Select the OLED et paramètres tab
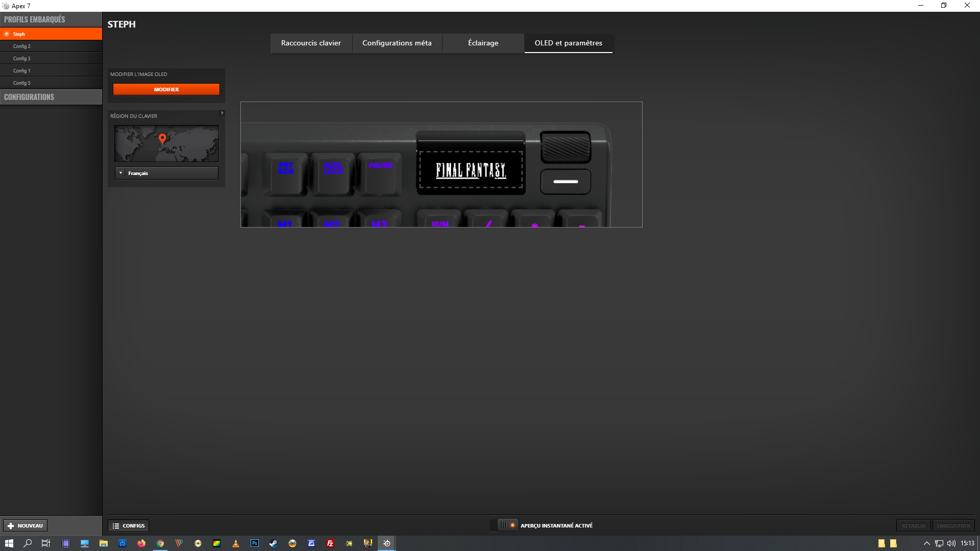The width and height of the screenshot is (980, 551). tap(568, 43)
